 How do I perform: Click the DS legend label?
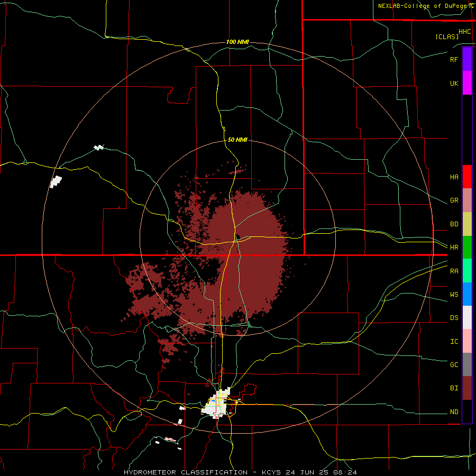(x=454, y=318)
